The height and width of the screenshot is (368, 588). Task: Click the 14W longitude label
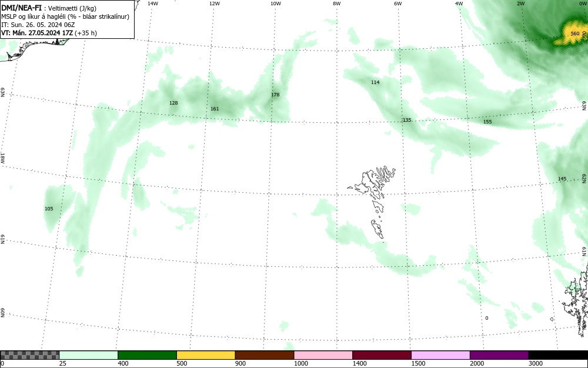pyautogui.click(x=153, y=4)
